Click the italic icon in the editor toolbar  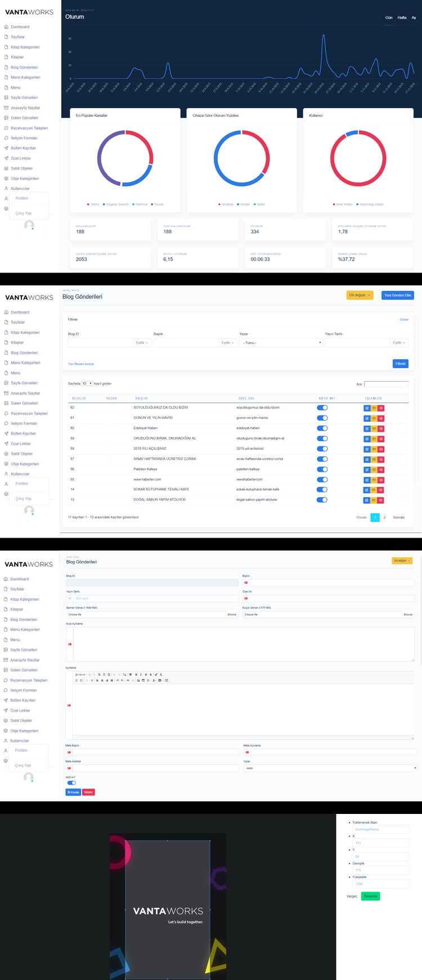coord(141,674)
